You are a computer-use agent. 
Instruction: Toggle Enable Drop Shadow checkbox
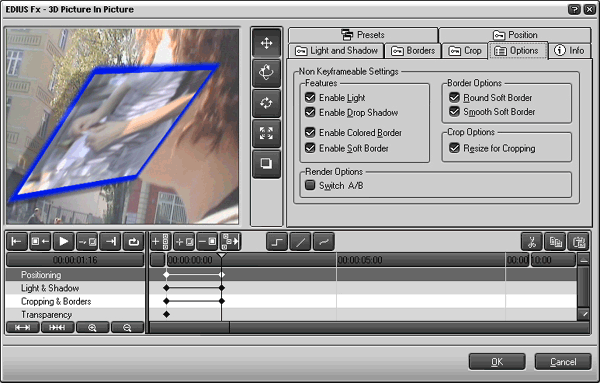click(310, 112)
